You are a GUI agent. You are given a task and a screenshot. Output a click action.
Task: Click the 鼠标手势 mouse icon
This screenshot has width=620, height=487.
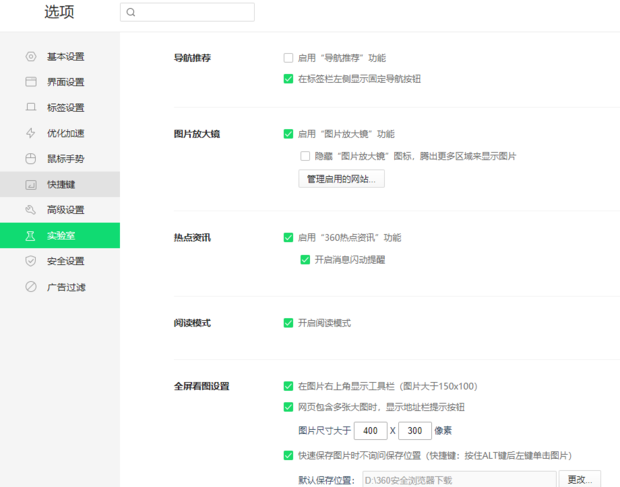pyautogui.click(x=31, y=159)
